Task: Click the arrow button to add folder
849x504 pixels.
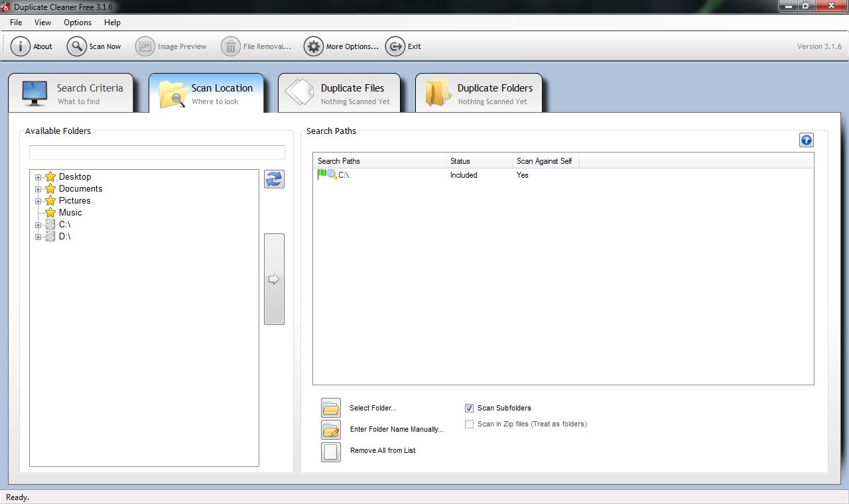Action: tap(274, 279)
